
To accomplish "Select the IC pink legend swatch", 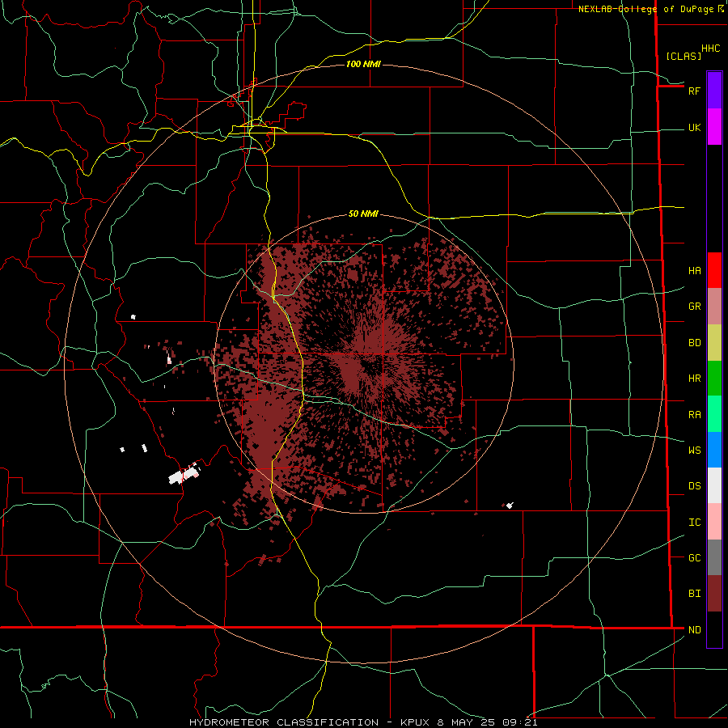I will [714, 522].
